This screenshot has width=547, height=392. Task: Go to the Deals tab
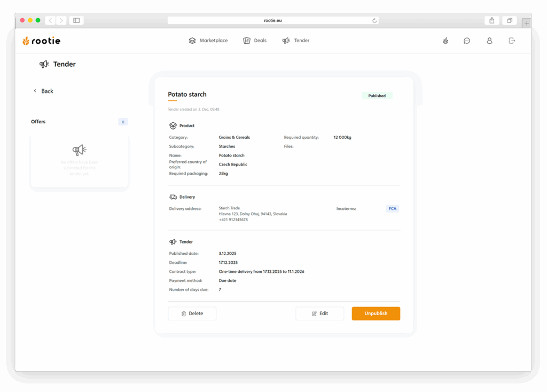coord(255,41)
